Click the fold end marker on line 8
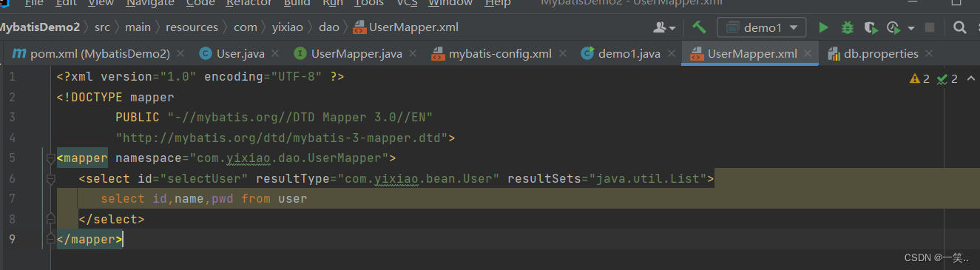 [50, 219]
